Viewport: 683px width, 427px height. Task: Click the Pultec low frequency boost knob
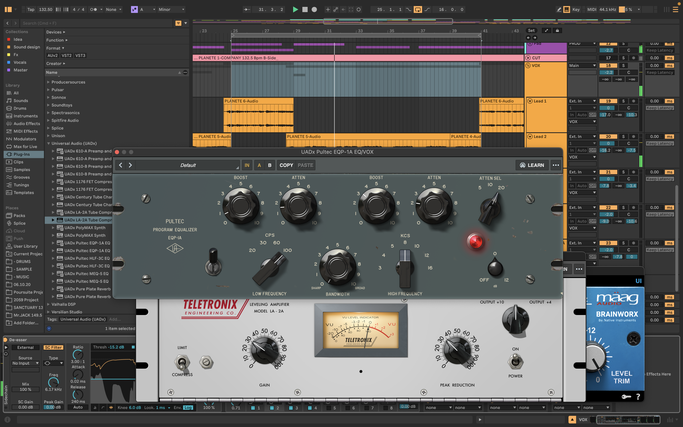[x=240, y=207]
